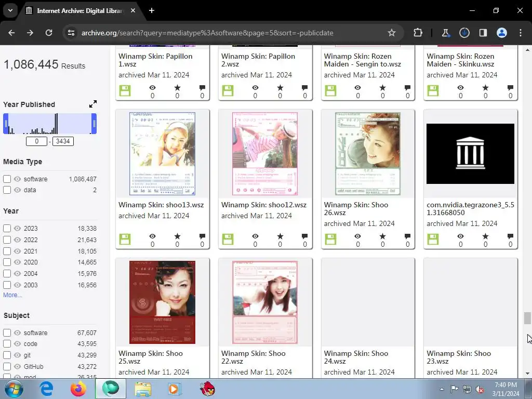The height and width of the screenshot is (399, 532).
Task: Click the year histogram bars
Action: tap(50, 124)
